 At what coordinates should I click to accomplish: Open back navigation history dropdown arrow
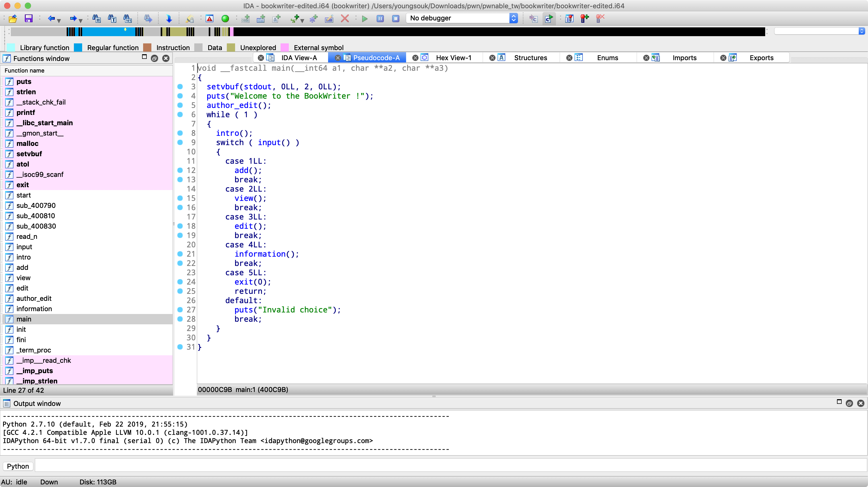[59, 21]
